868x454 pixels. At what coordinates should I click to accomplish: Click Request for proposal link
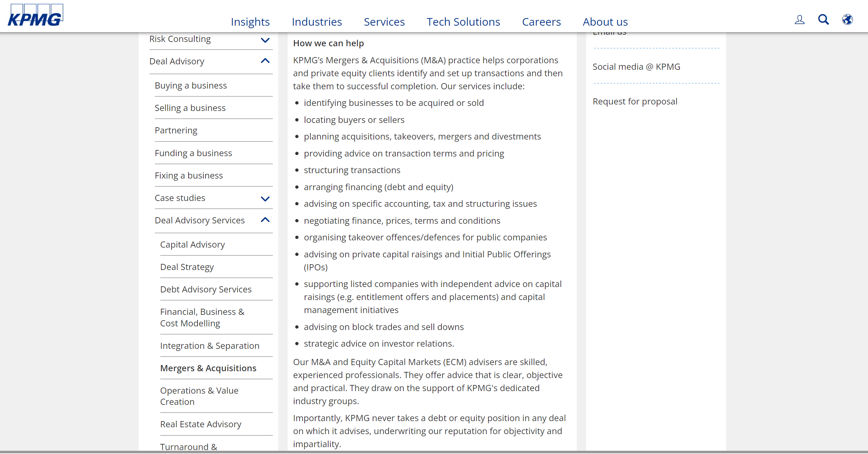[x=635, y=102]
